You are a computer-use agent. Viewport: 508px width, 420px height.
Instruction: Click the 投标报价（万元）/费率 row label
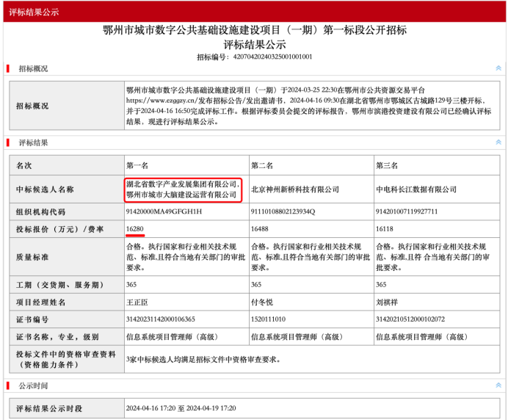(x=60, y=229)
